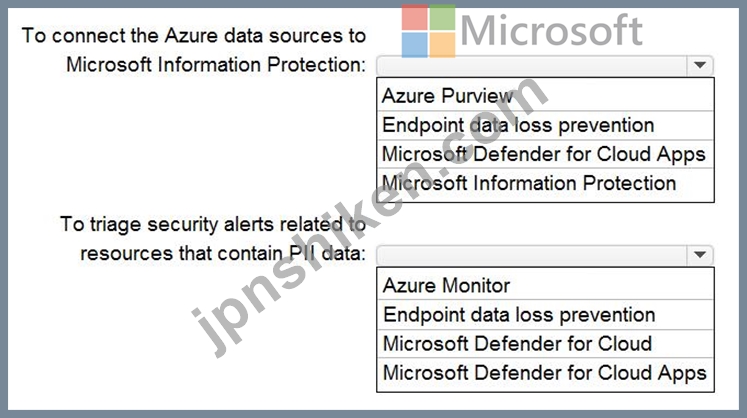
Task: Select Microsoft Defender for Cloud option
Action: 545,344
